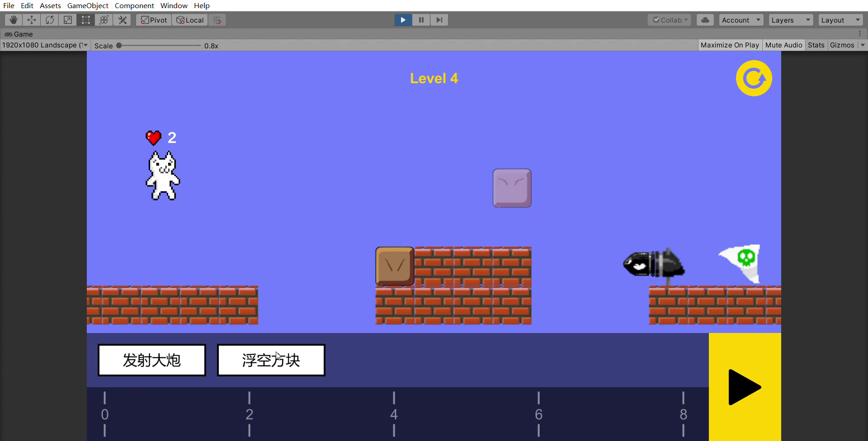The width and height of the screenshot is (868, 441).
Task: Toggle Unity Play mode button
Action: pos(403,20)
